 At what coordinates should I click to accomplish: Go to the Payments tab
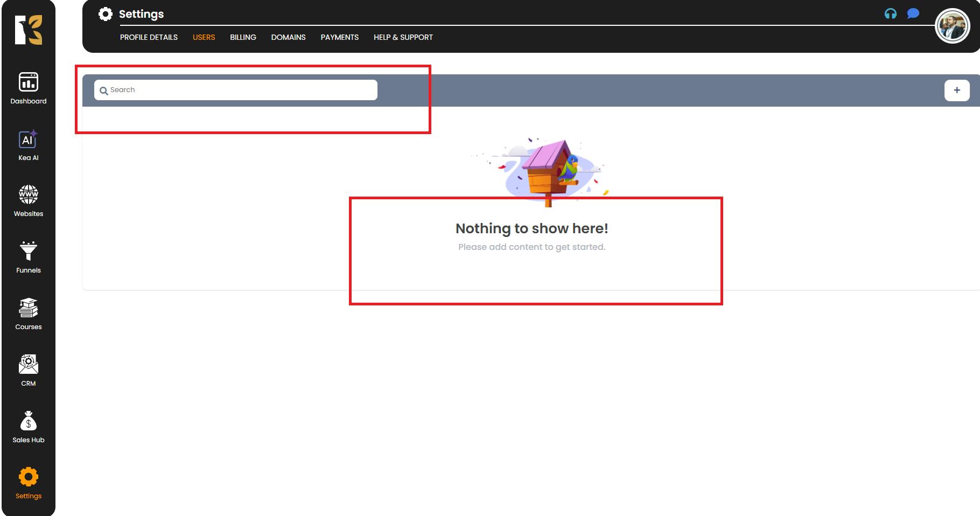coord(339,37)
